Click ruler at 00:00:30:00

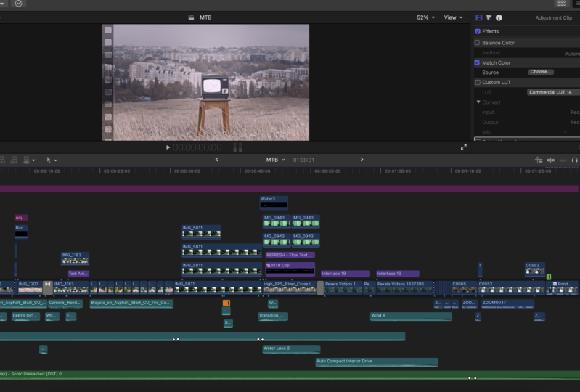click(187, 171)
